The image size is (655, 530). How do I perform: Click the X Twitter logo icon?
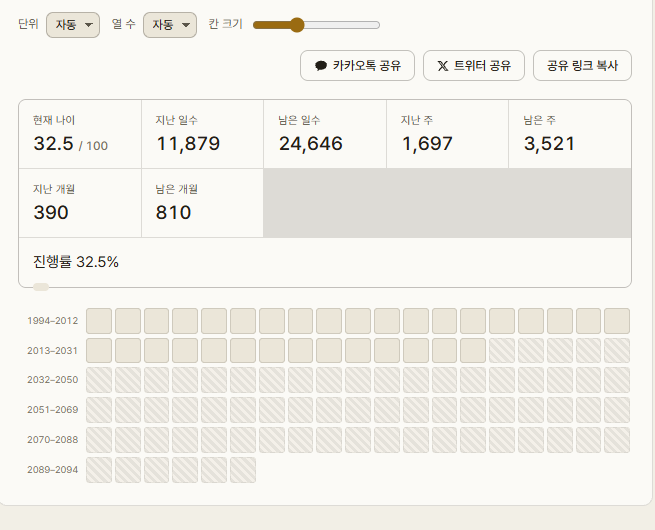(x=443, y=66)
